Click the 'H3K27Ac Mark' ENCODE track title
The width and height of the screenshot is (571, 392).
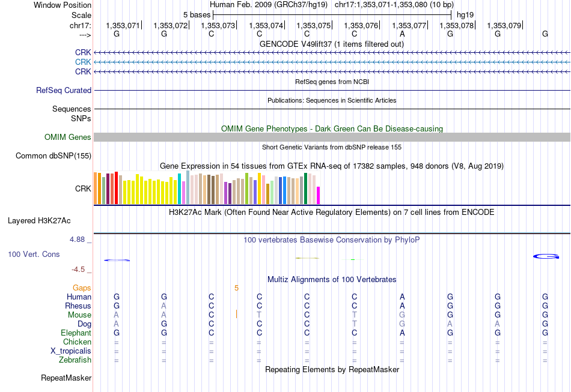pos(332,213)
